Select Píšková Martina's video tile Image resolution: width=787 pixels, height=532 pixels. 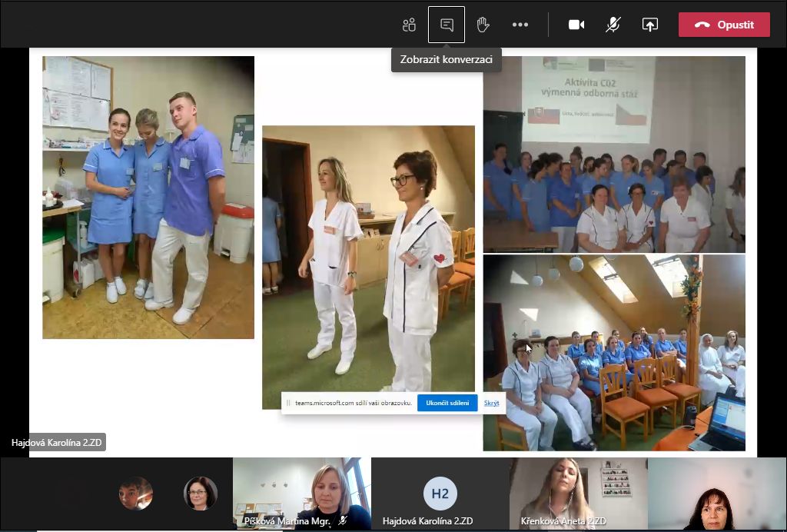(301, 494)
